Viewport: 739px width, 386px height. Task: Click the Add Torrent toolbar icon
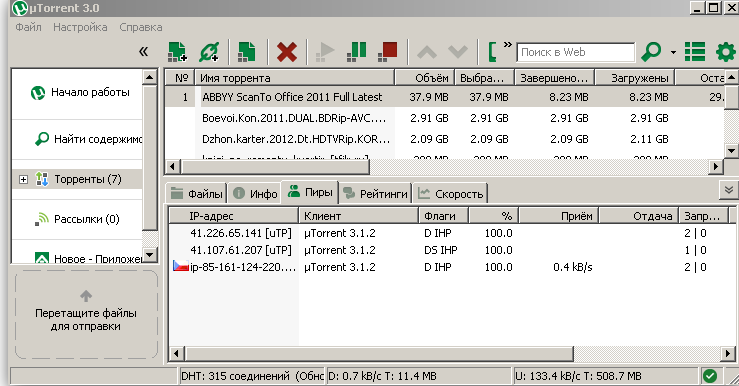click(x=177, y=51)
